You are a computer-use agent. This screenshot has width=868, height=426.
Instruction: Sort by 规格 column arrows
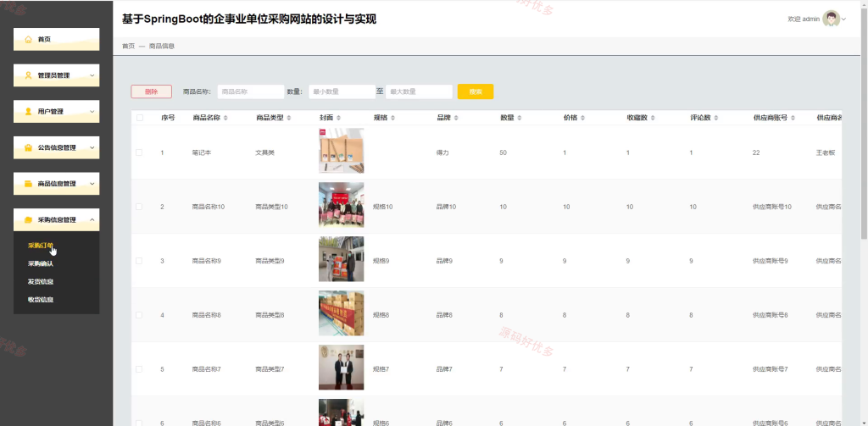(x=392, y=118)
